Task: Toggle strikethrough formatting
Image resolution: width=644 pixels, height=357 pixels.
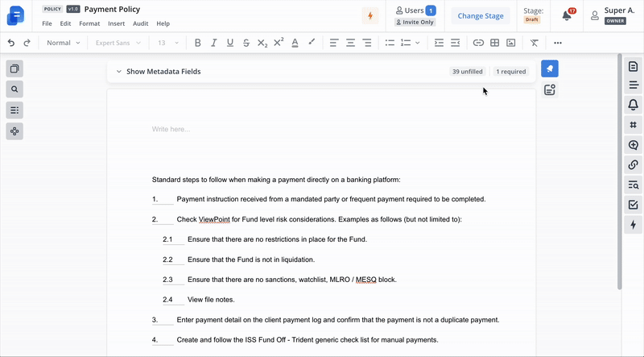Action: [246, 43]
